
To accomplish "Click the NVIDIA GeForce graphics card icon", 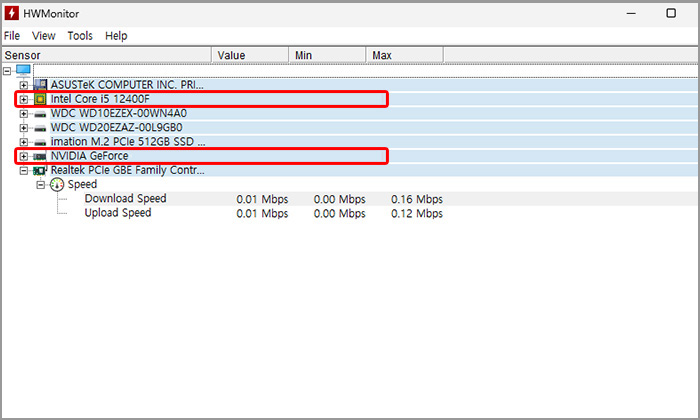I will [x=40, y=157].
